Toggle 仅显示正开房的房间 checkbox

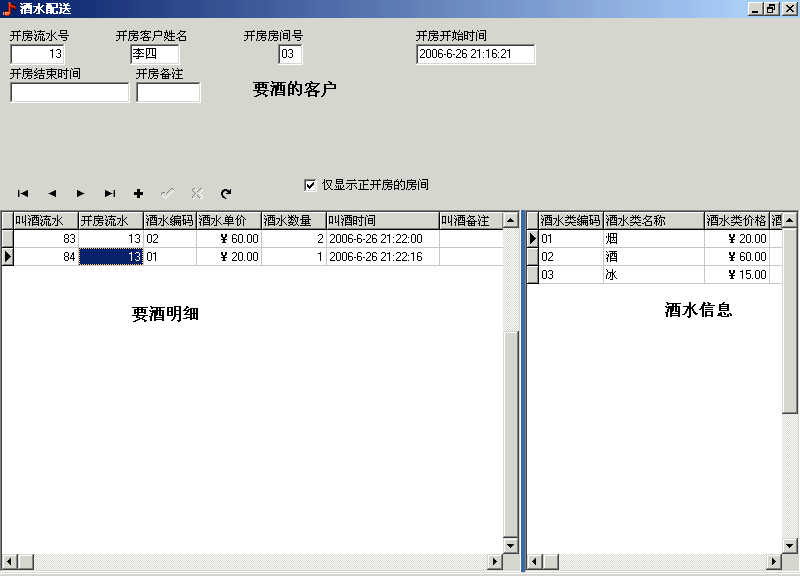pos(310,185)
